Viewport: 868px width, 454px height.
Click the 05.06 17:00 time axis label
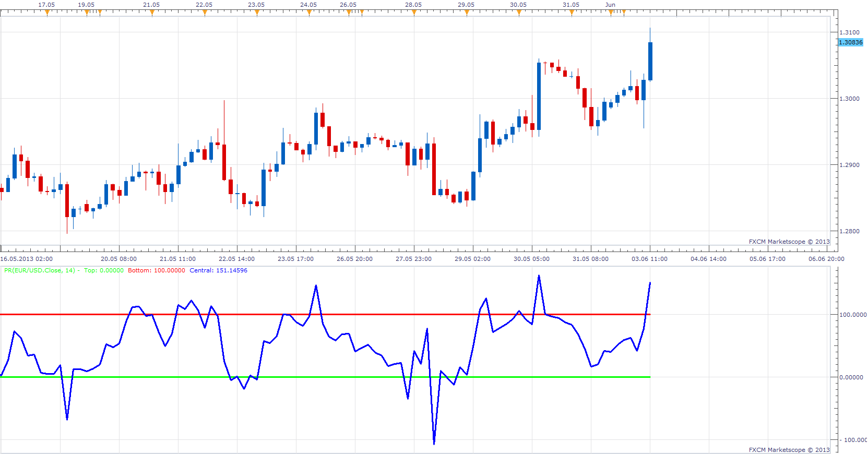[x=767, y=259]
